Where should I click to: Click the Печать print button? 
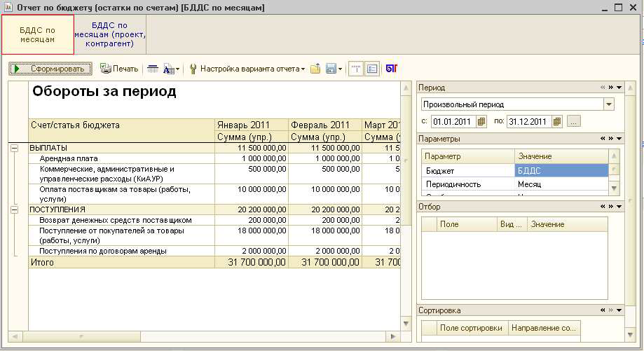point(119,69)
